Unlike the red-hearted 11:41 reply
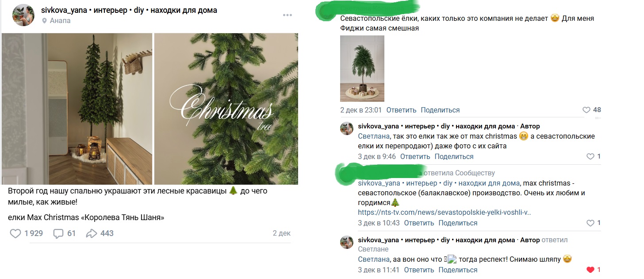The image size is (644, 279). tap(590, 270)
